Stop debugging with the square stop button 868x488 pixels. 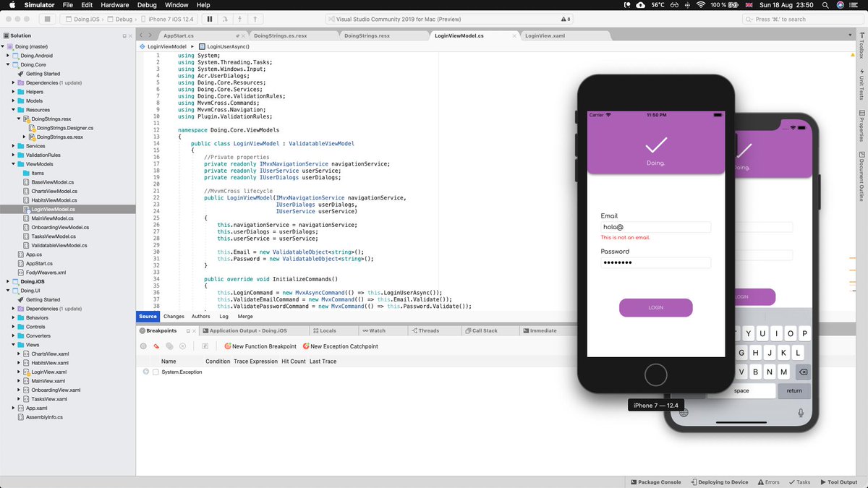coord(48,19)
